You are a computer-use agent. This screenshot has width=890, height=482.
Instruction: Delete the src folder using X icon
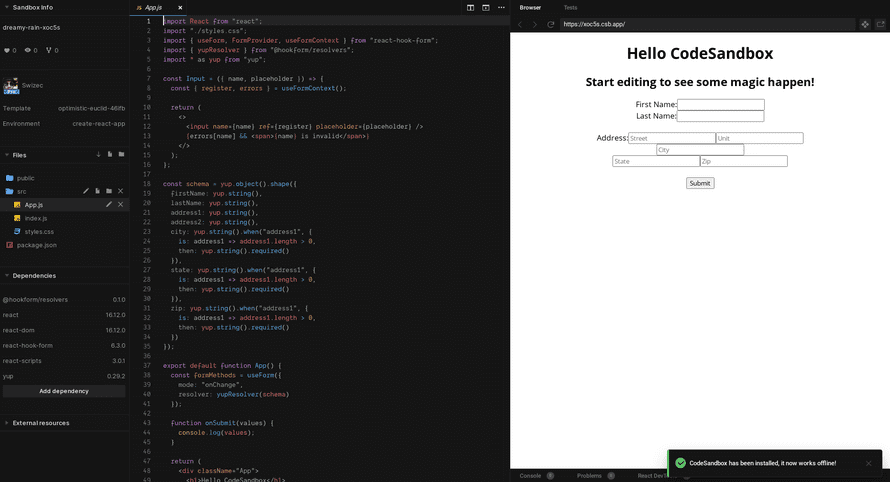point(121,191)
